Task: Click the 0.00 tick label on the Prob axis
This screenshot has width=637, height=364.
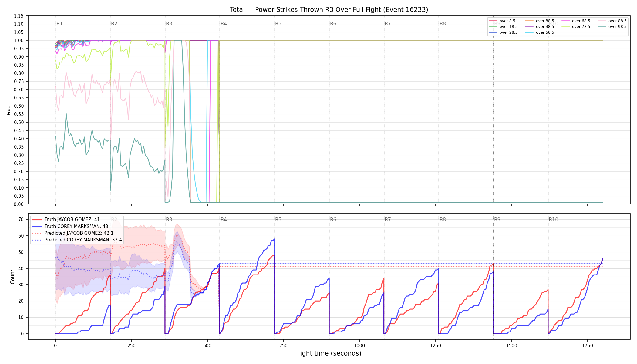Action: [x=19, y=204]
